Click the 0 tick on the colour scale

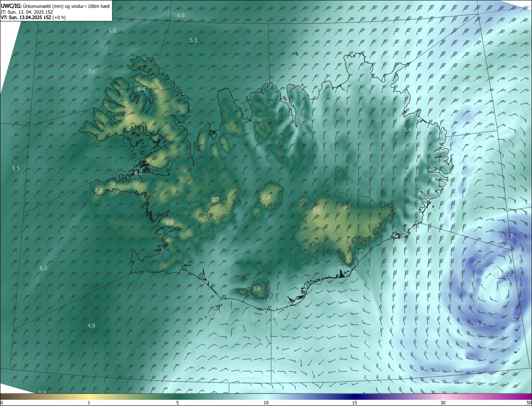[x=1, y=403]
